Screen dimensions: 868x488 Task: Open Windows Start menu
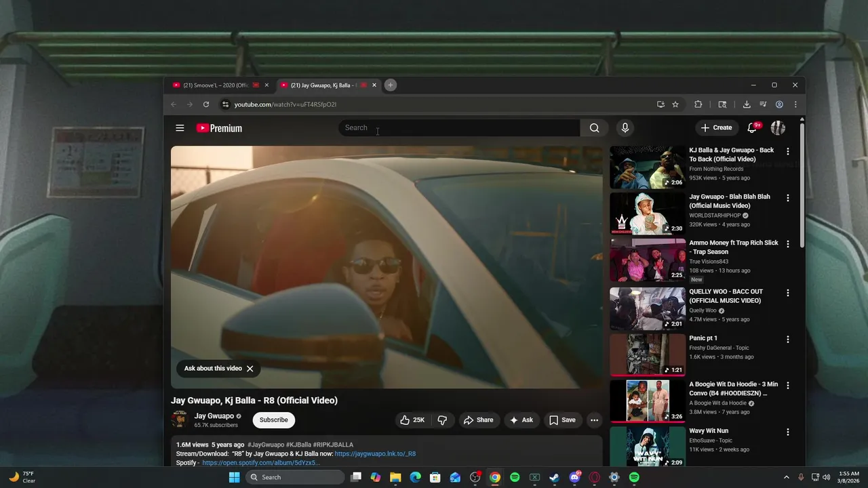tap(234, 477)
